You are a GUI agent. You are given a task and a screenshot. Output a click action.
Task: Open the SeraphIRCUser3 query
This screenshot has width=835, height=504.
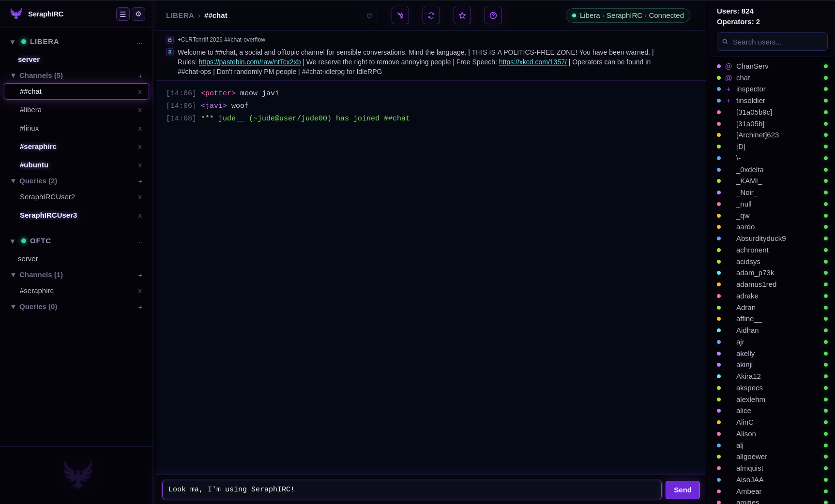76,215
